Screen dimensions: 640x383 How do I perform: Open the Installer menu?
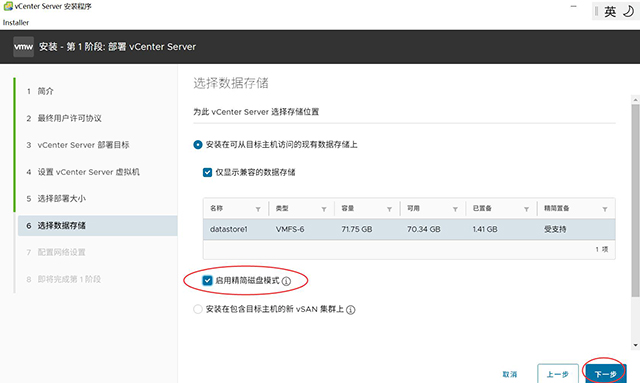tap(16, 22)
